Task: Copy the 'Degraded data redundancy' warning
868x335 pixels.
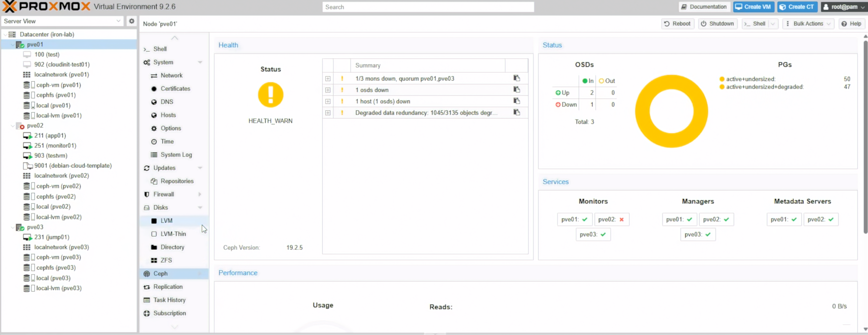Action: [516, 112]
